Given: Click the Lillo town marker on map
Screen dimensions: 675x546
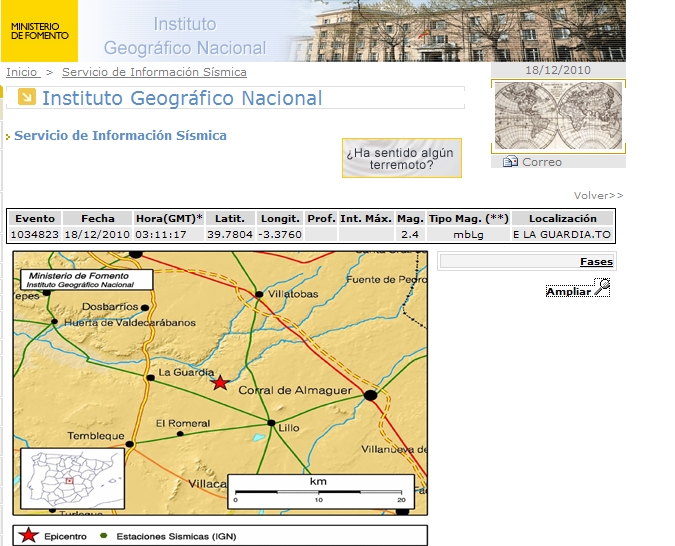Looking at the screenshot, I should [271, 423].
